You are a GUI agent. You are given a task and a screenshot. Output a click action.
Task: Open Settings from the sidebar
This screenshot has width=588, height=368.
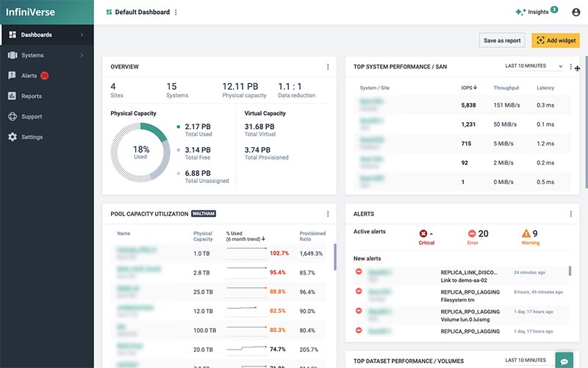[32, 137]
